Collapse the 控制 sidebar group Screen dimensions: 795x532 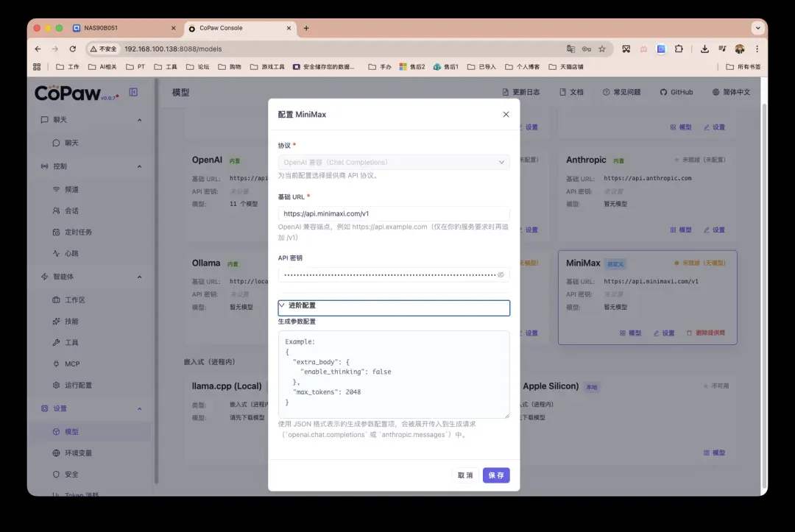(139, 166)
